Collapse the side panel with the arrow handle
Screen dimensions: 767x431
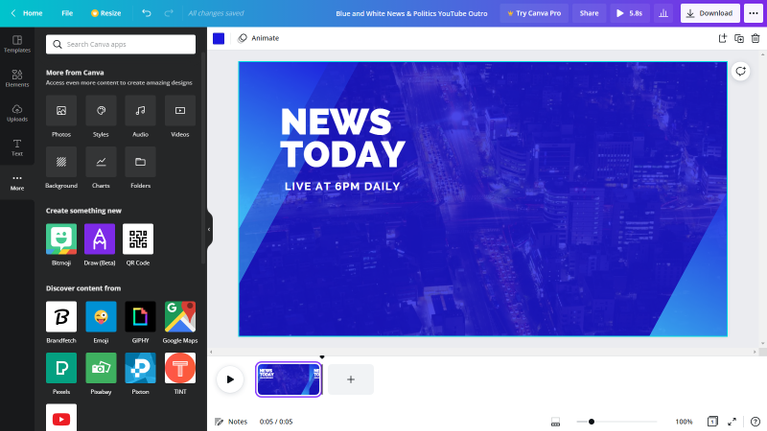[209, 229]
